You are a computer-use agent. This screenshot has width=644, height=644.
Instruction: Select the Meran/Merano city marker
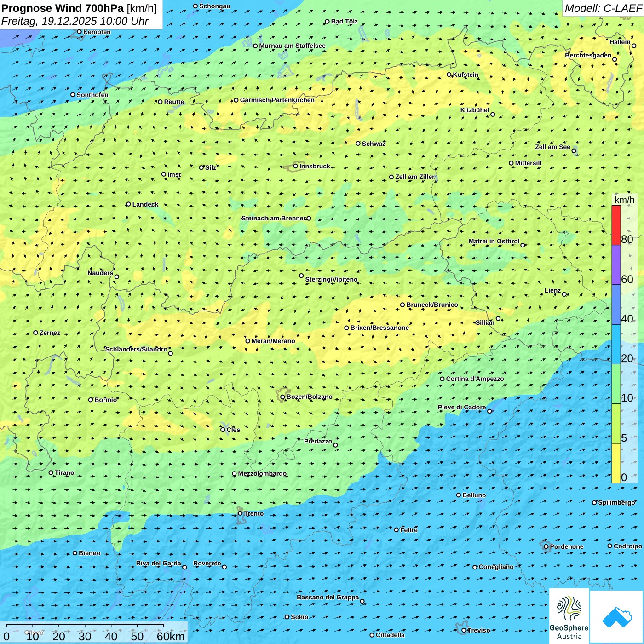coord(247,341)
